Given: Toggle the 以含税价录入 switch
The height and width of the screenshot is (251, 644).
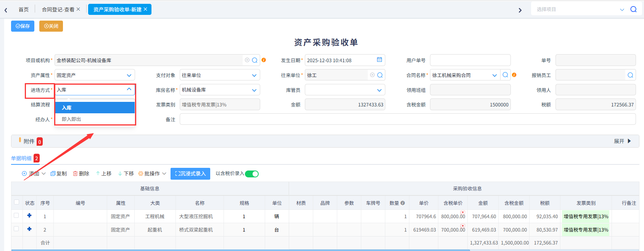Looking at the screenshot, I should (x=252, y=174).
